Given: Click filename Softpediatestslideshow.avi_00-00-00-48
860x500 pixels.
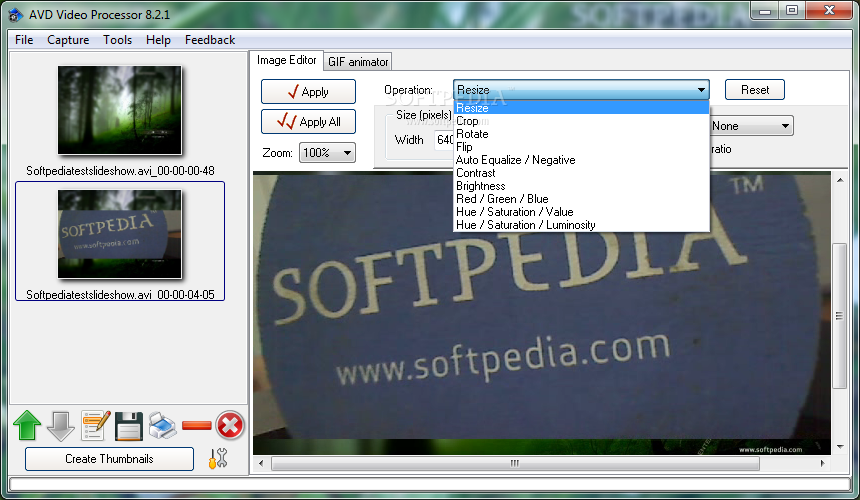Looking at the screenshot, I should (x=120, y=171).
